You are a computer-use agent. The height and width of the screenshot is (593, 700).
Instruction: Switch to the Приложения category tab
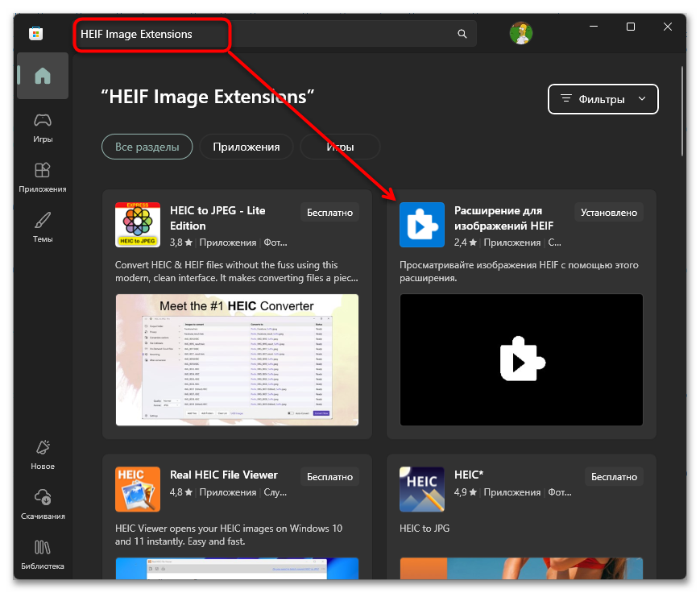click(x=246, y=147)
